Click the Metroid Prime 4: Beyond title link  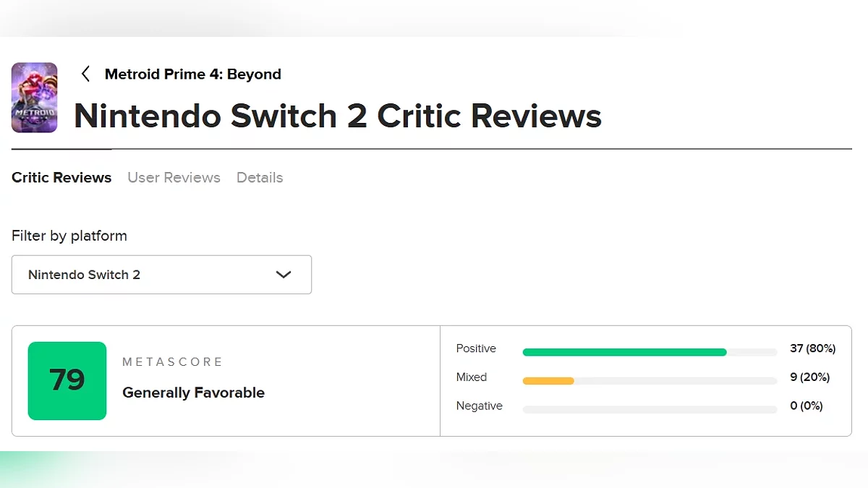click(192, 74)
